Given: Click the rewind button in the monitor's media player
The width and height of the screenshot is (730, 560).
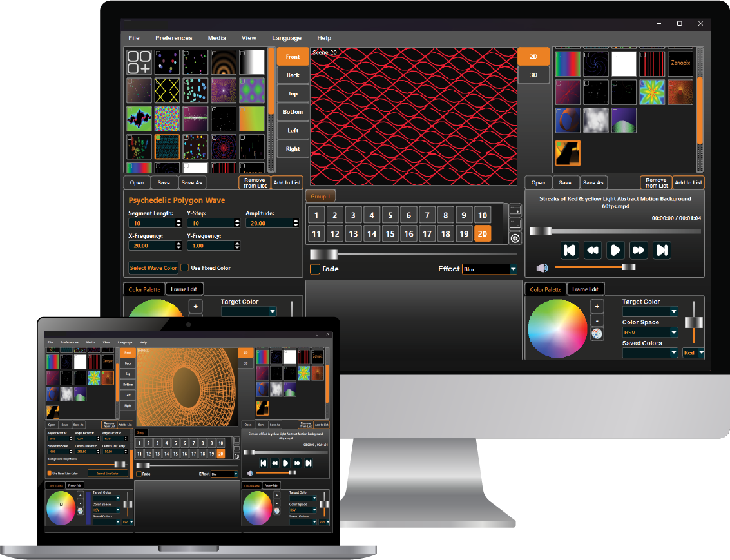Looking at the screenshot, I should coord(593,251).
